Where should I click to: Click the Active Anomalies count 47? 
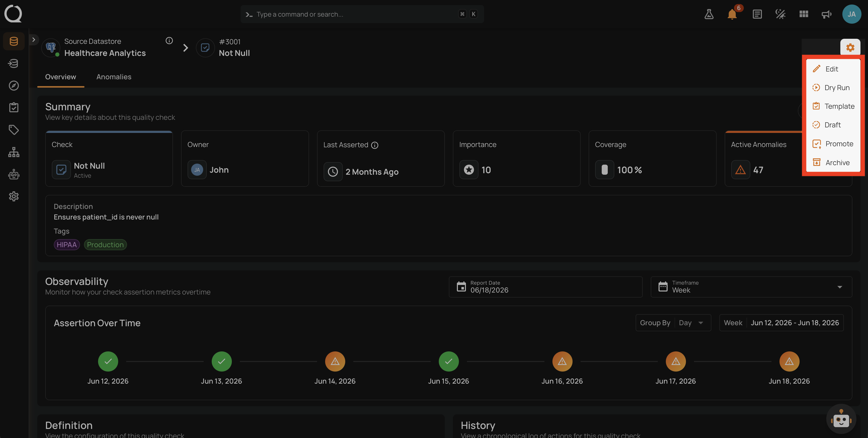coord(758,170)
